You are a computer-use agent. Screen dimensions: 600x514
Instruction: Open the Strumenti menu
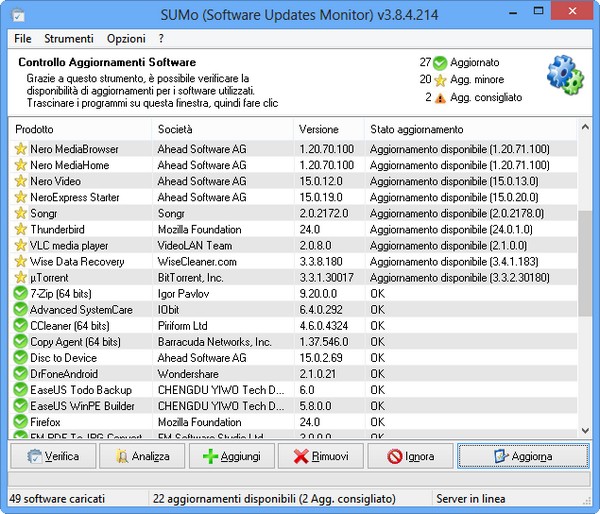pyautogui.click(x=69, y=39)
